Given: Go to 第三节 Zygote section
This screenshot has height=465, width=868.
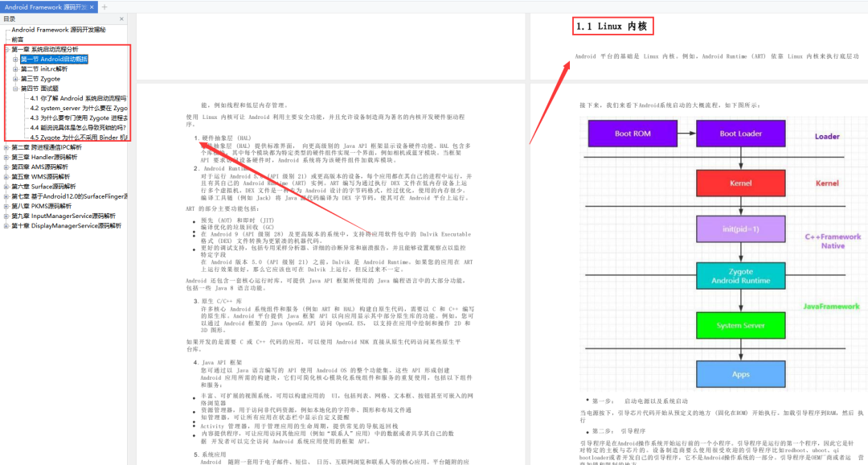Looking at the screenshot, I should coord(40,79).
